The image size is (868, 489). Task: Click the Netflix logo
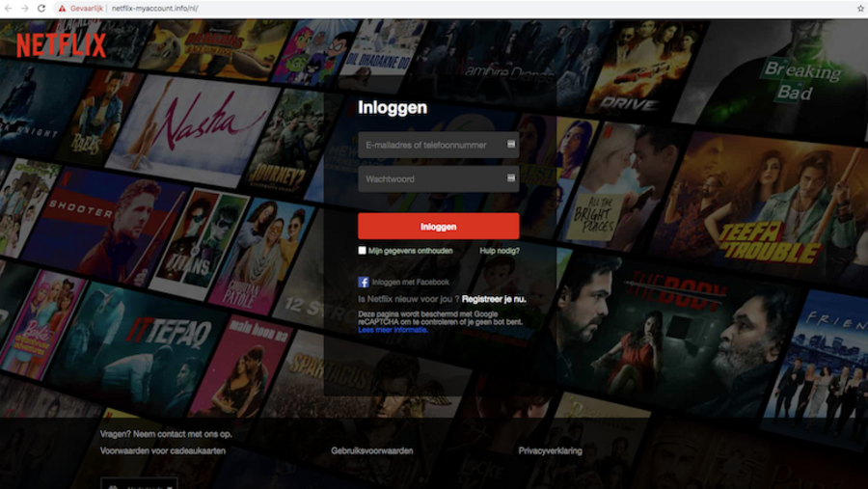coord(61,45)
